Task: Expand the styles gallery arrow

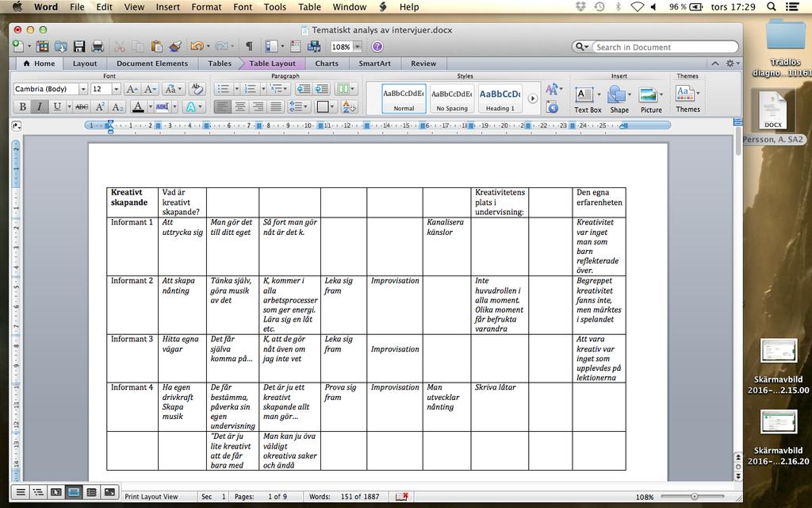Action: click(x=532, y=98)
